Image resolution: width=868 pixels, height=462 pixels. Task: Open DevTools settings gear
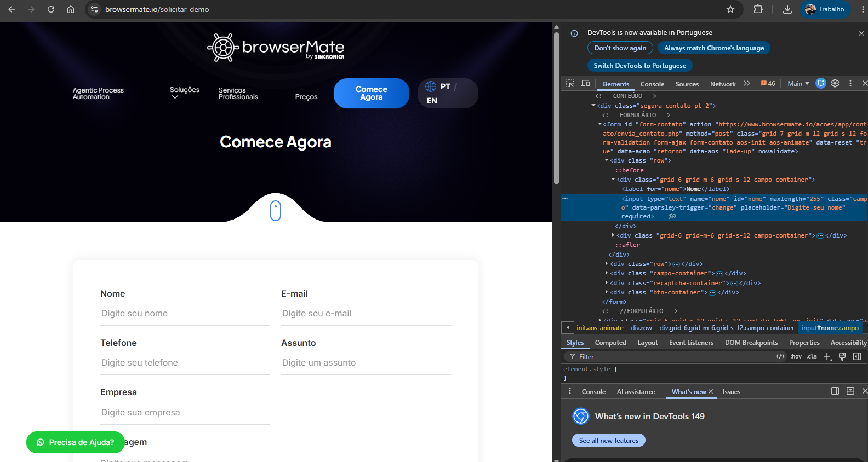[835, 83]
